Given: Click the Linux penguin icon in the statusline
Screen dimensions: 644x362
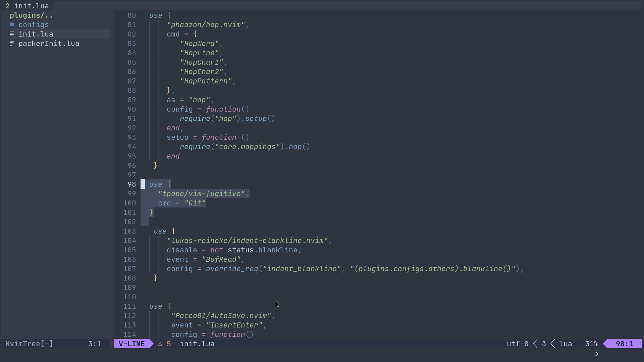Looking at the screenshot, I should 544,344.
